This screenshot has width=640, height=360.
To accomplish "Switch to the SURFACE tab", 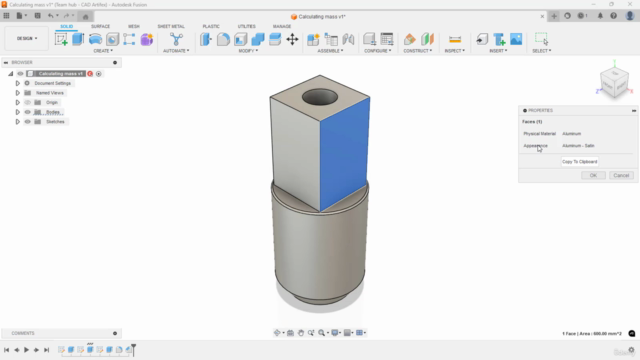I will (x=100, y=26).
